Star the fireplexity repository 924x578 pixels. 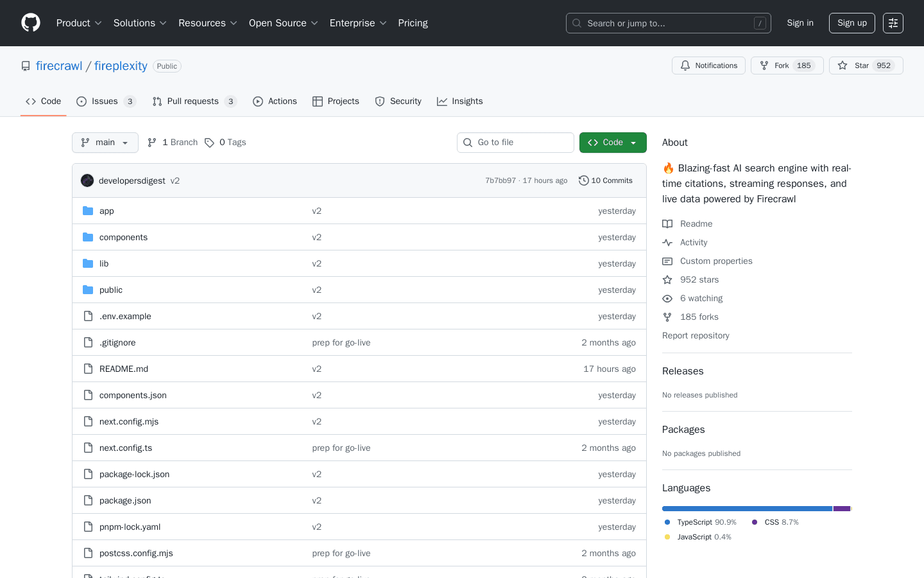click(866, 65)
